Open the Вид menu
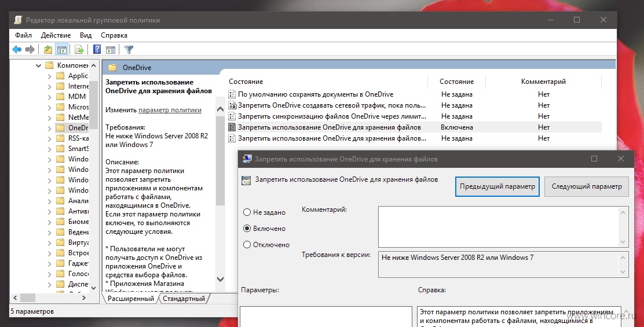Viewport: 644px width, 327px height. [x=86, y=35]
